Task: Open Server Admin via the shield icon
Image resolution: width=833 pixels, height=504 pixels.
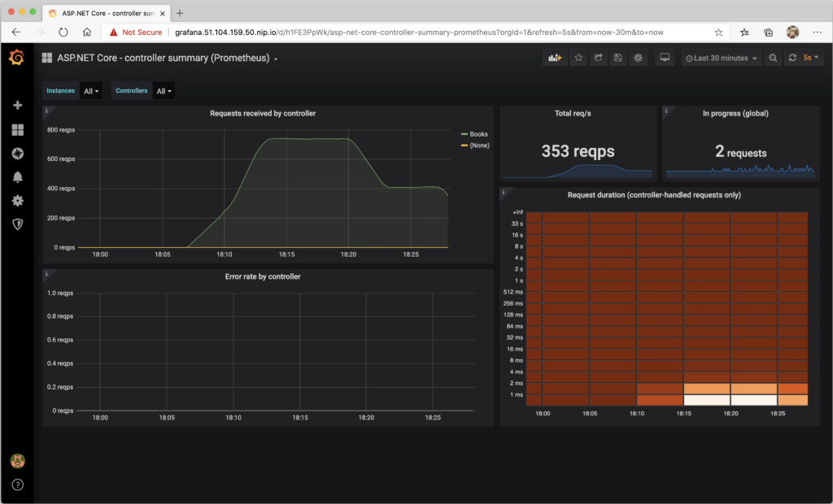Action: pos(18,224)
